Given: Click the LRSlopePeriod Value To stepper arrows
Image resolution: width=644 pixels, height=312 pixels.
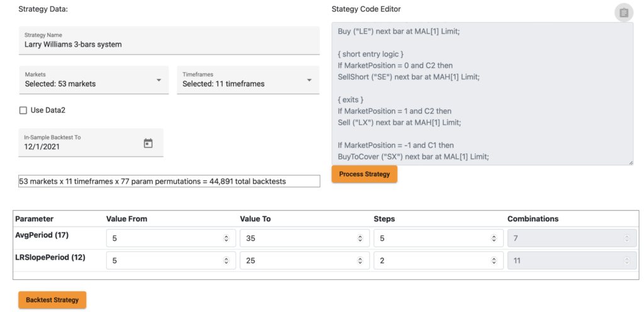Looking at the screenshot, I should coord(360,260).
